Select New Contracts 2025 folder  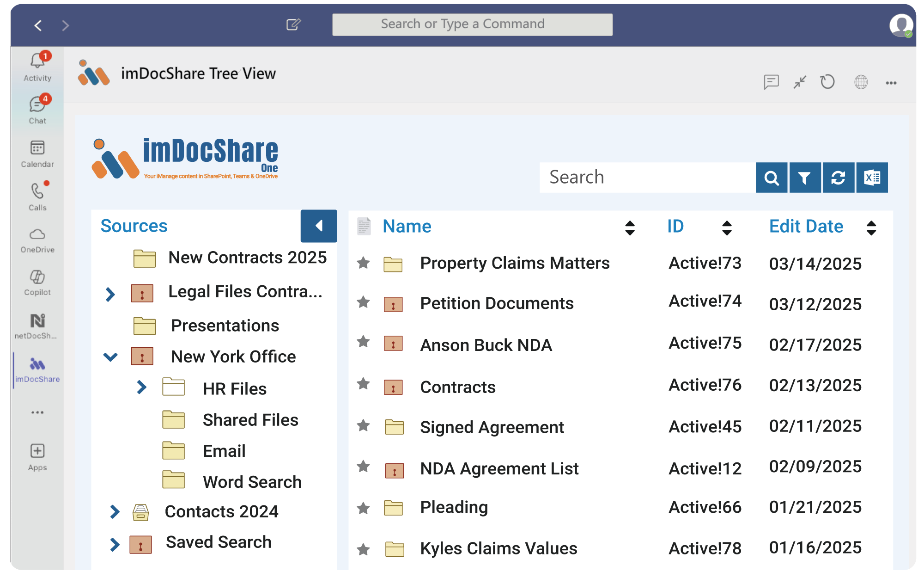click(x=248, y=258)
